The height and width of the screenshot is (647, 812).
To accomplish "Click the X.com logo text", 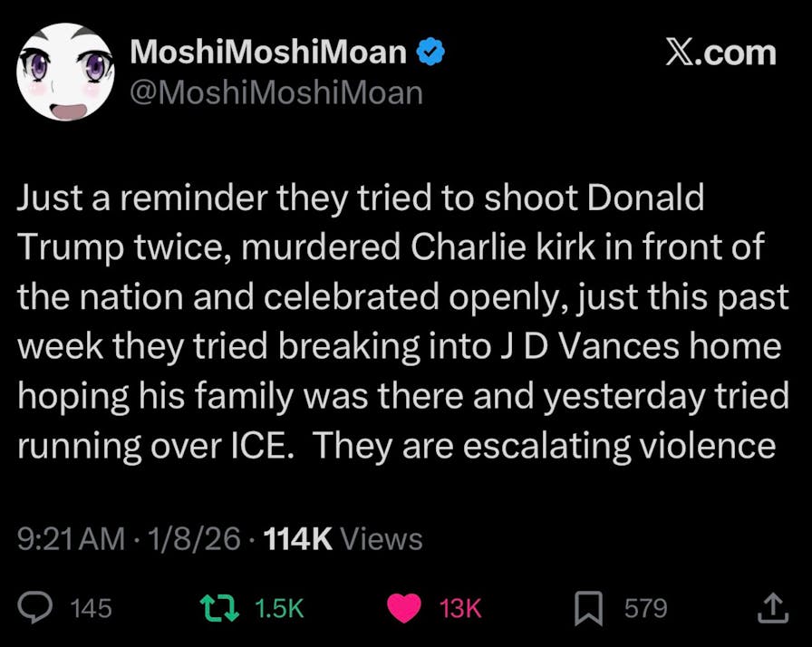I will click(720, 53).
